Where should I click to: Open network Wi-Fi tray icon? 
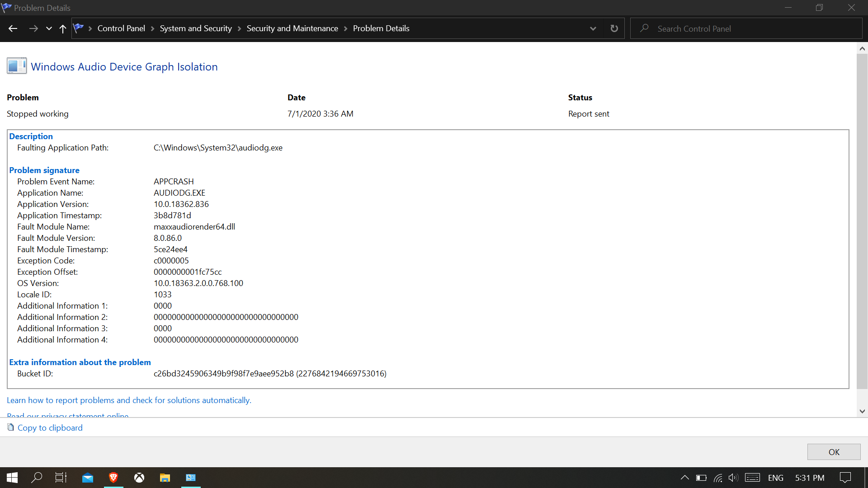(718, 478)
